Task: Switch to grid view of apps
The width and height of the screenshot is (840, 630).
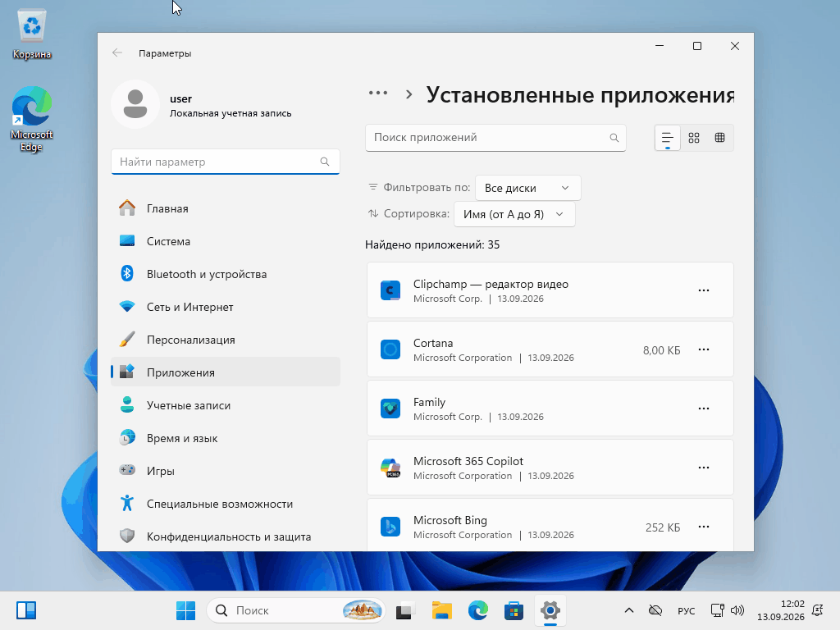Action: pyautogui.click(x=694, y=138)
